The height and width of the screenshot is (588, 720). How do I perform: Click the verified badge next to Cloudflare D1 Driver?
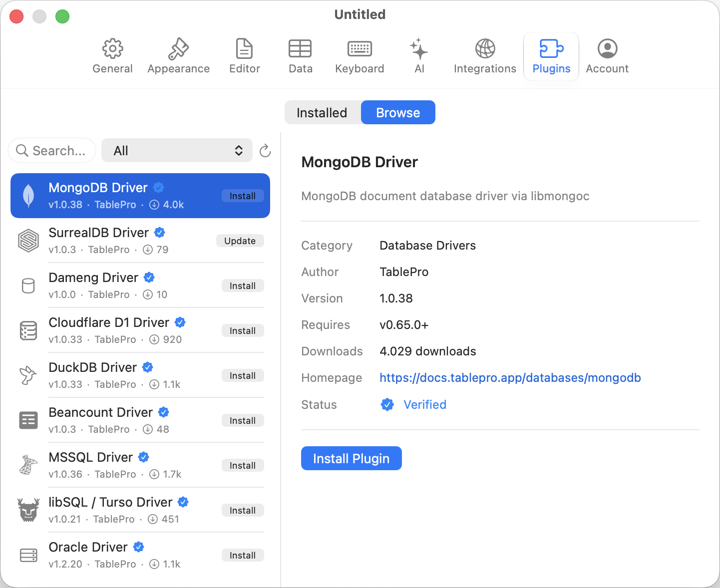tap(180, 322)
